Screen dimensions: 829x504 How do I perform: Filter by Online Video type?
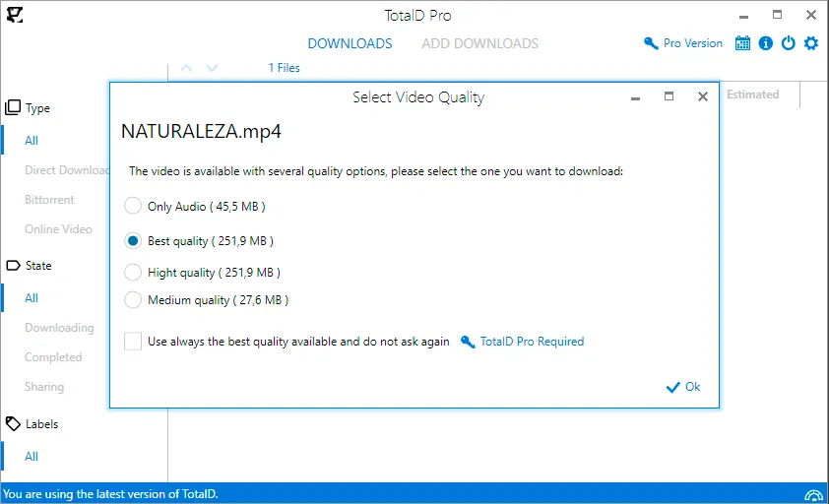point(58,229)
